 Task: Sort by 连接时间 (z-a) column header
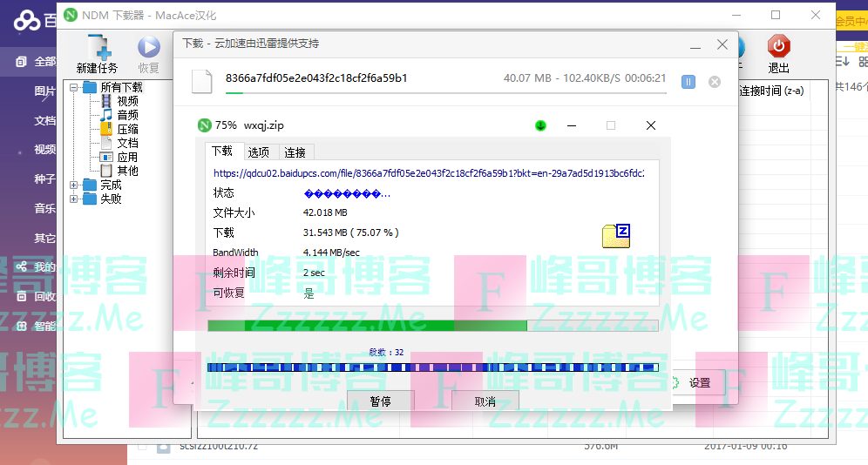pyautogui.click(x=771, y=91)
